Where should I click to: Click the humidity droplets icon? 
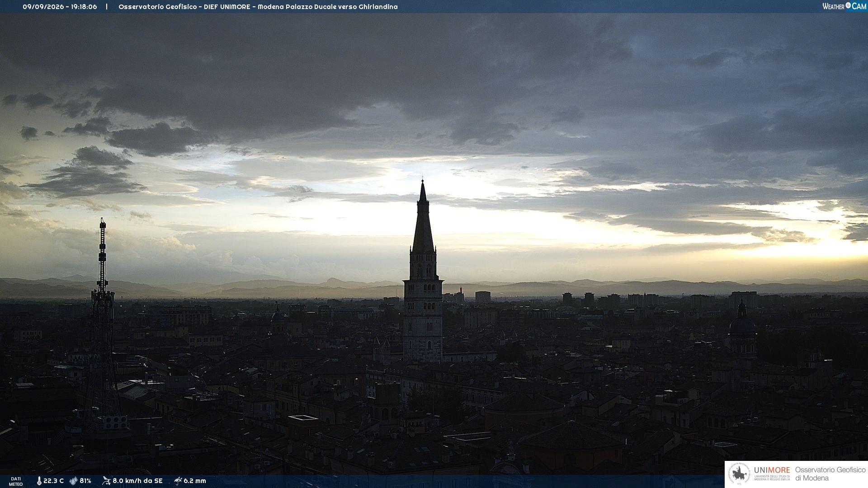74,481
